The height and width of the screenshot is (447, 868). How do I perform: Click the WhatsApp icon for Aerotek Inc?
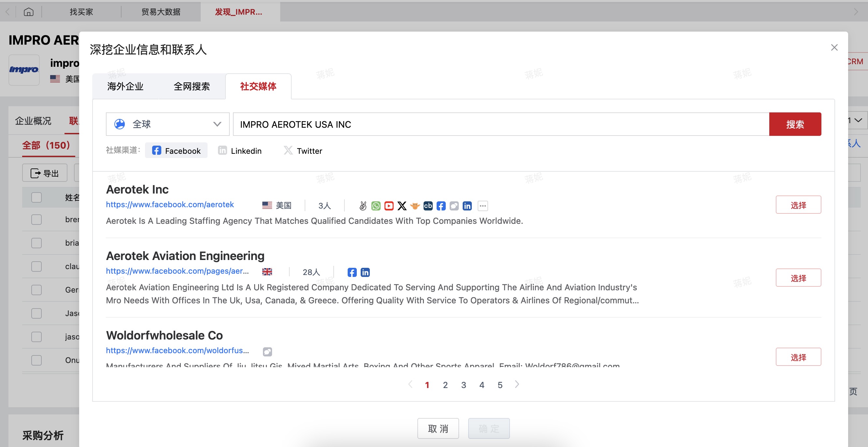point(376,206)
